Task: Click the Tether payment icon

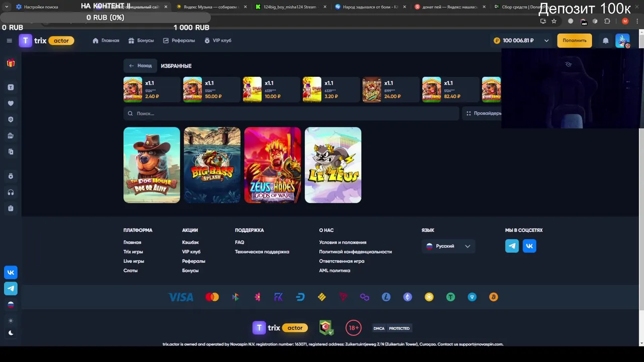Action: coord(450,297)
